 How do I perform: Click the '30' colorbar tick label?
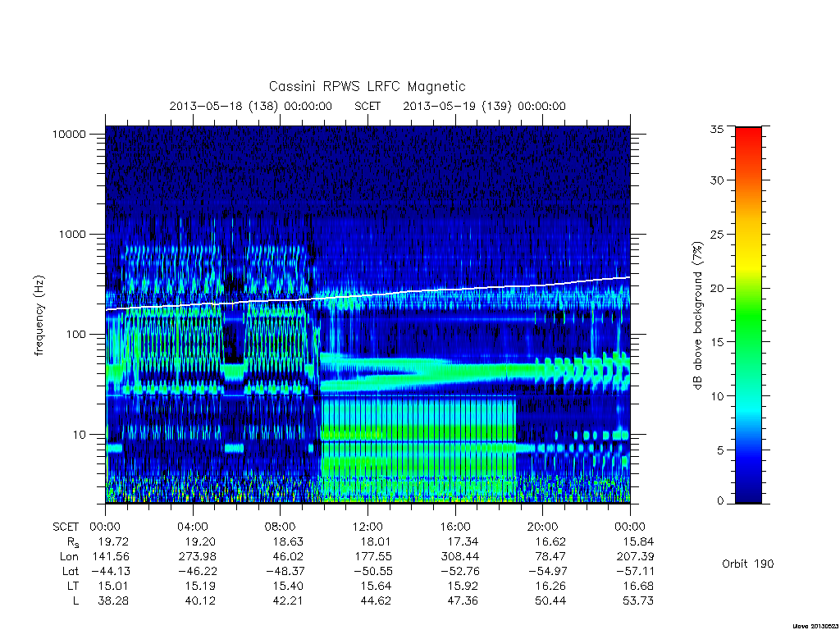(717, 180)
